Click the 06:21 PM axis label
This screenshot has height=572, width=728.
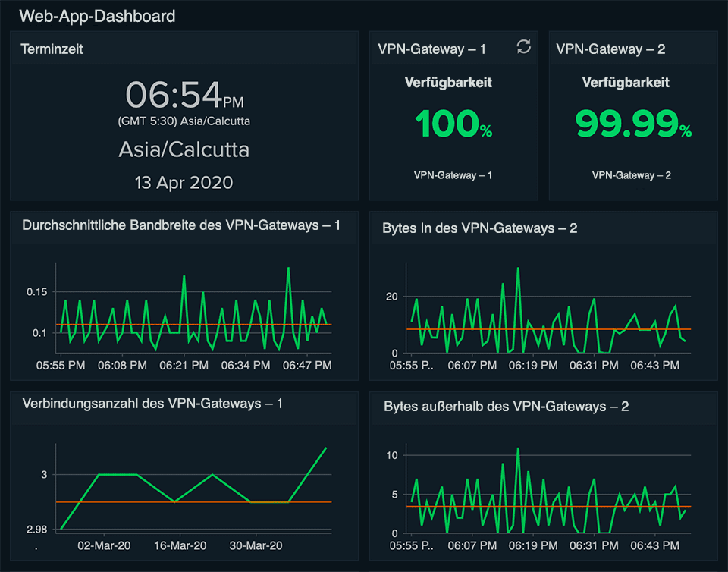pyautogui.click(x=184, y=365)
